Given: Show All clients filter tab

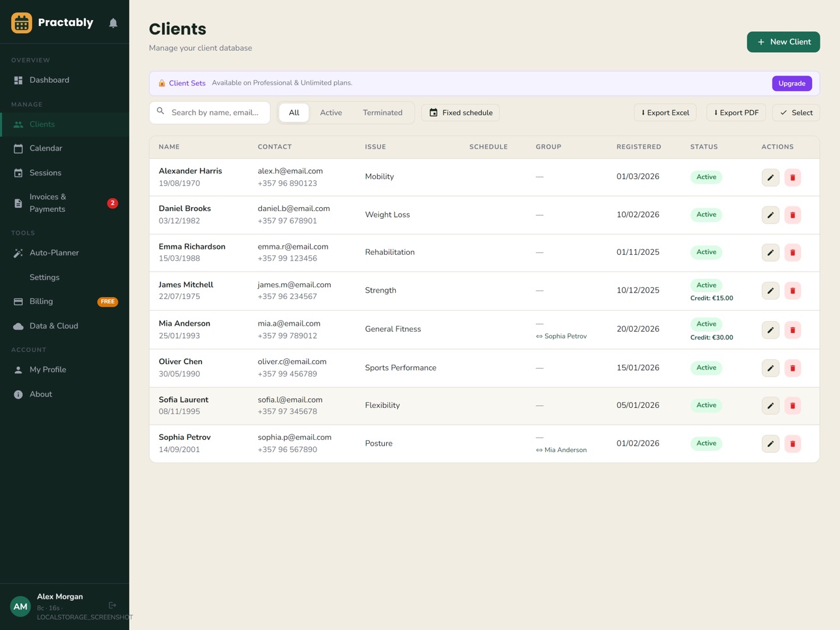Looking at the screenshot, I should (294, 113).
